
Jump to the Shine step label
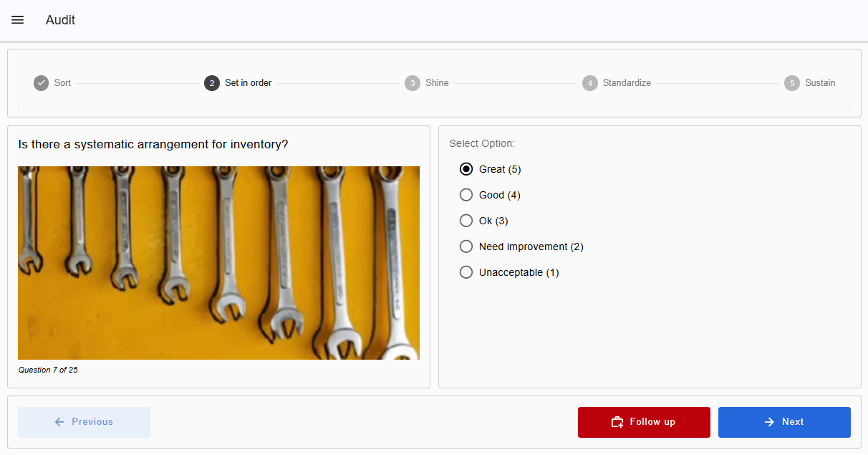437,83
